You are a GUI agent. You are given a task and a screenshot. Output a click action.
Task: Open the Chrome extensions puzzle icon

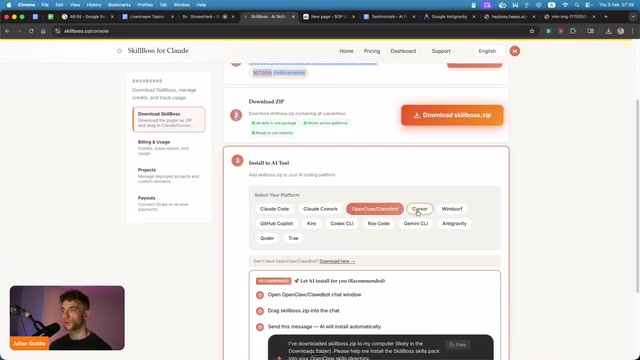(573, 31)
